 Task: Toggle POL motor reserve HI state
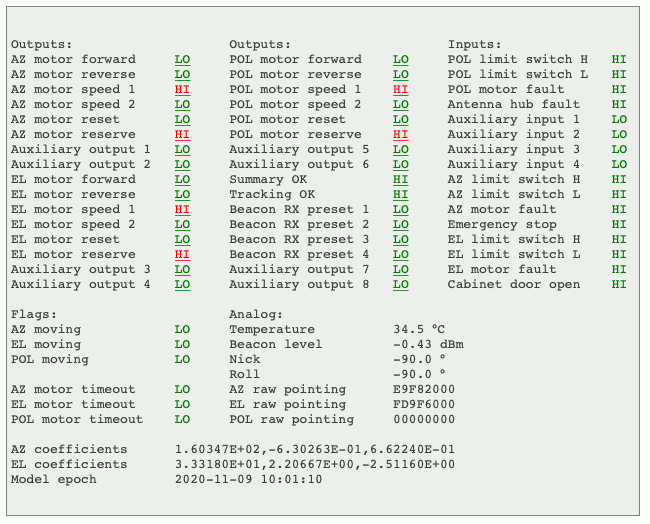400,135
